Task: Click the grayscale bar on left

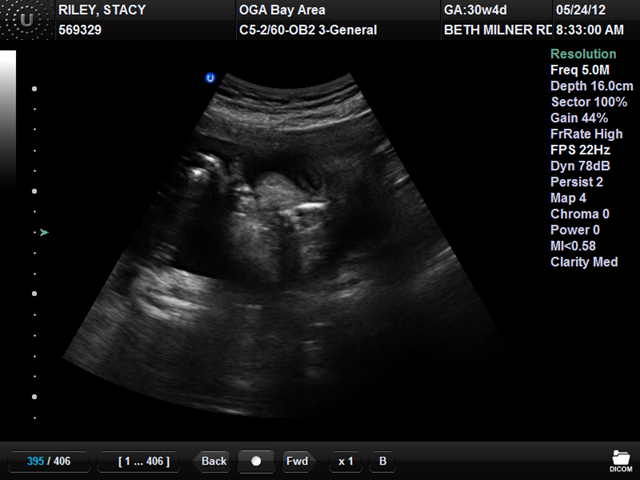Action: (8, 119)
